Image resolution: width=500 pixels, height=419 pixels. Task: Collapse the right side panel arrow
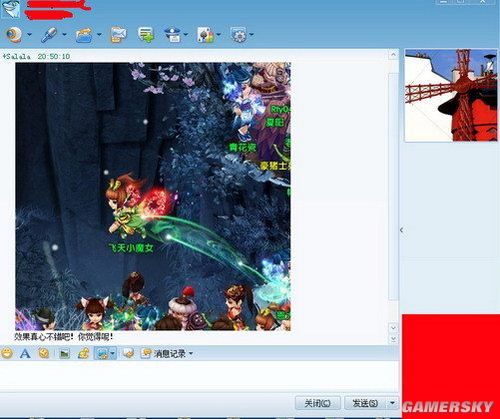point(402,230)
